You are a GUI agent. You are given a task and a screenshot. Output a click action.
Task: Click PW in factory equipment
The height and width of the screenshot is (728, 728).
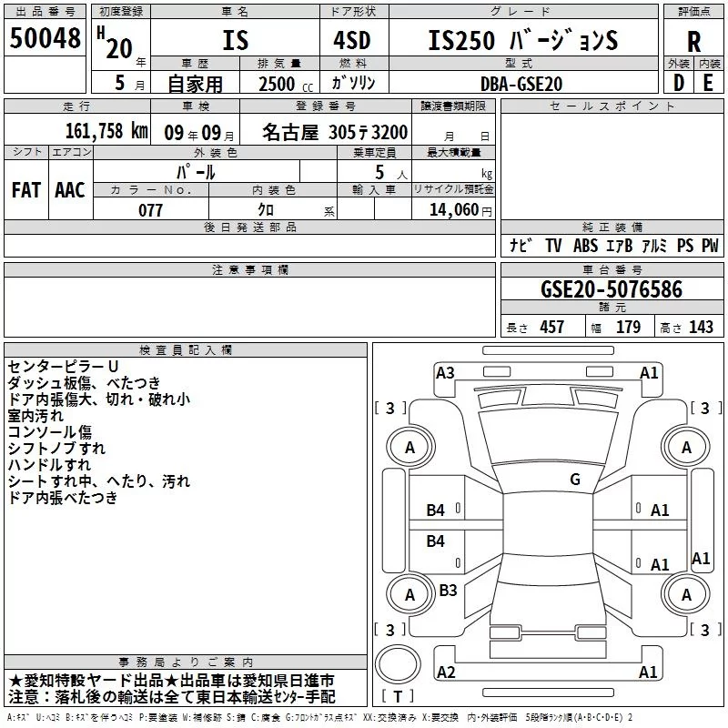click(710, 245)
